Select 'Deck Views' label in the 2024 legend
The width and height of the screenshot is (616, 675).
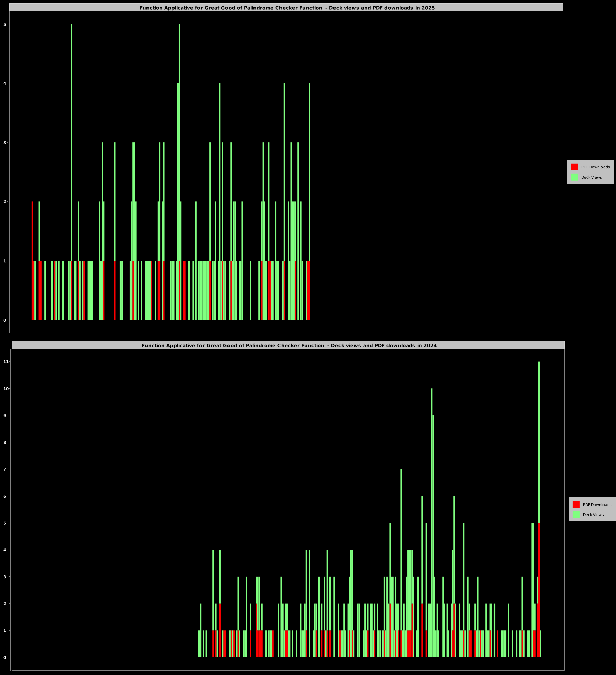click(x=593, y=515)
